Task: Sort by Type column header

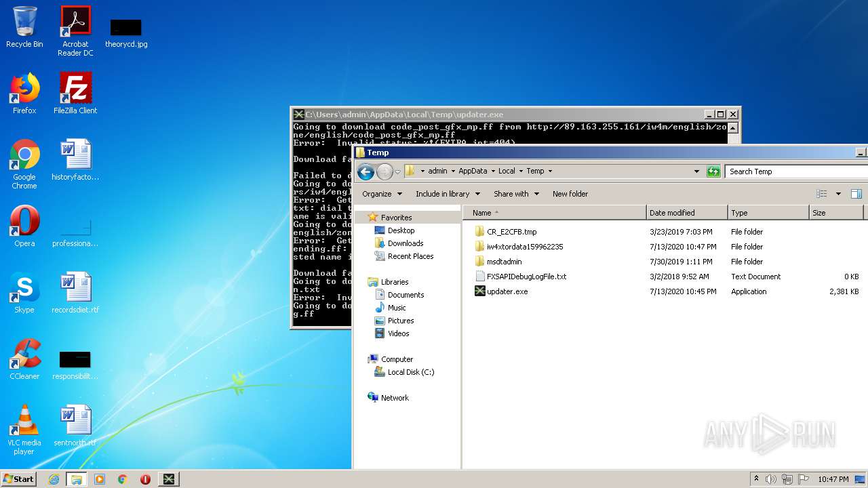Action: tap(768, 213)
